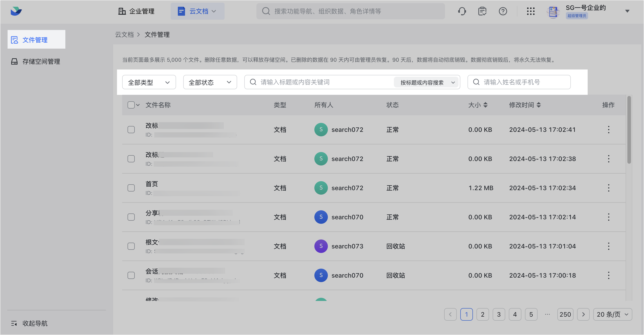Open the 按标题或内容搜索 mode dropdown

tap(426, 82)
